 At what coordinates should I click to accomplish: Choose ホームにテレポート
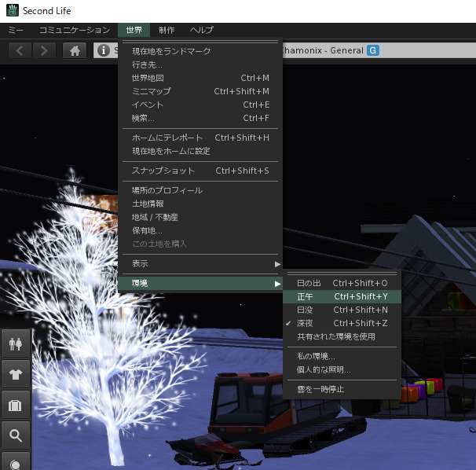coord(200,138)
